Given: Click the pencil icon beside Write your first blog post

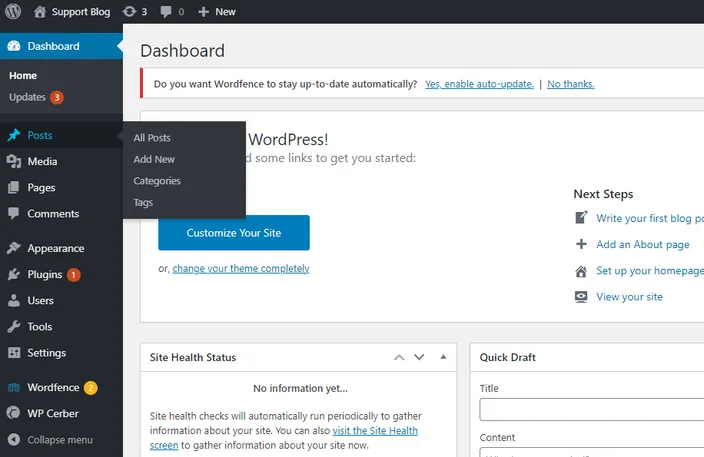Looking at the screenshot, I should click(x=581, y=218).
